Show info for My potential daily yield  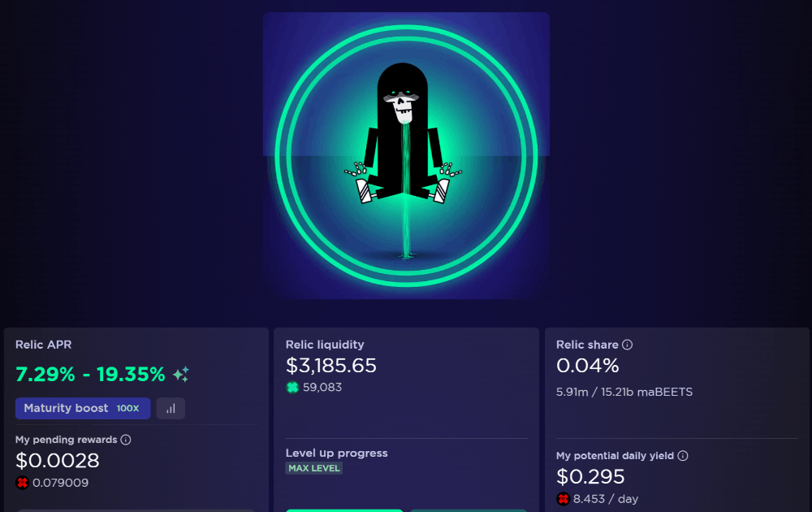point(683,455)
